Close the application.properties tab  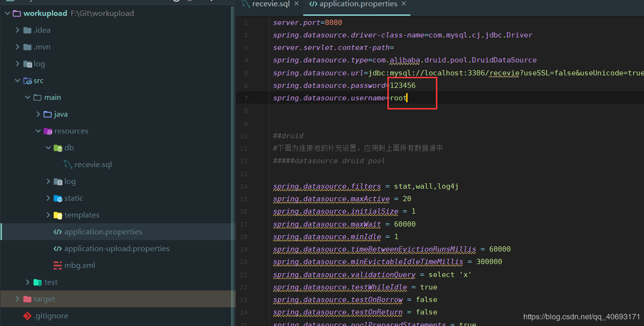pyautogui.click(x=404, y=4)
